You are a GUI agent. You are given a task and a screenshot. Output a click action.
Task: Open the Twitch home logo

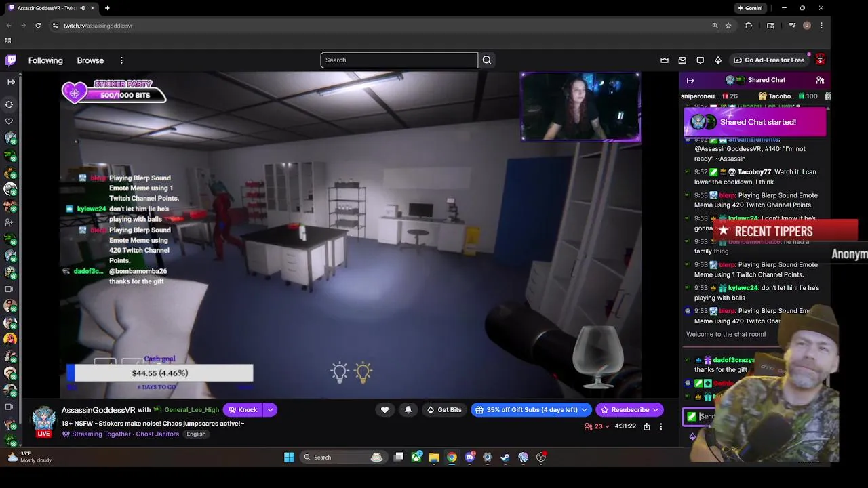coord(11,60)
